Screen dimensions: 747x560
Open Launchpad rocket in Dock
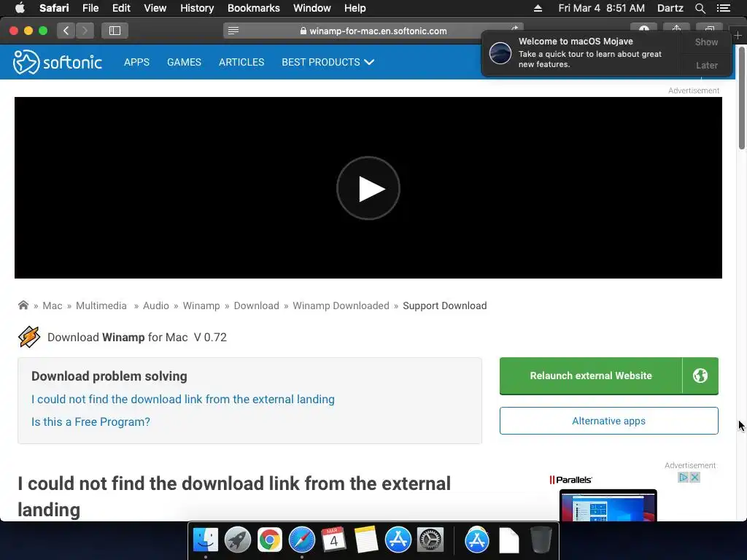point(237,540)
